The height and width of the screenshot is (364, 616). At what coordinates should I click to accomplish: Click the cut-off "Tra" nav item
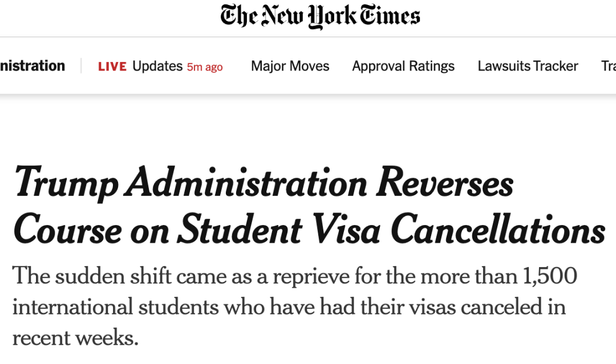pyautogui.click(x=608, y=66)
